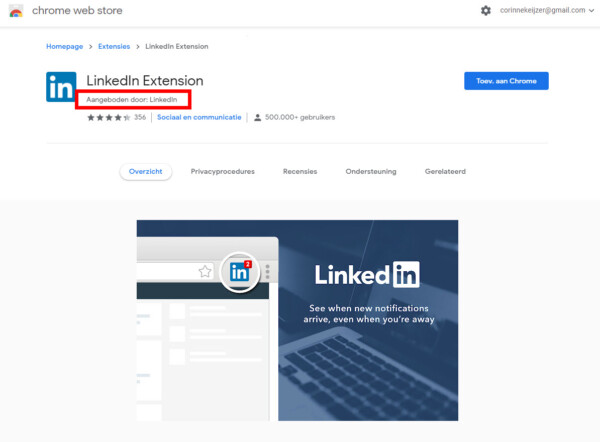
Task: Click the LinkedIn logo beside the extension title
Action: (61, 87)
